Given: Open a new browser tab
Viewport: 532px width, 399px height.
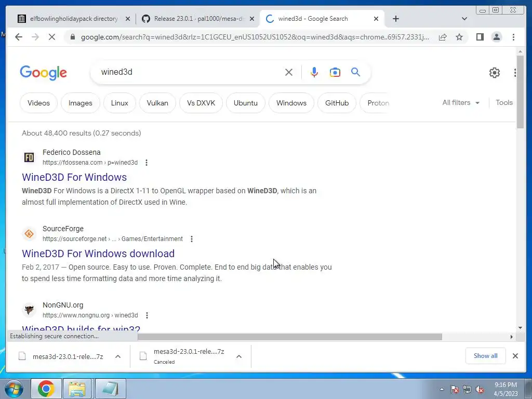Looking at the screenshot, I should tap(395, 19).
